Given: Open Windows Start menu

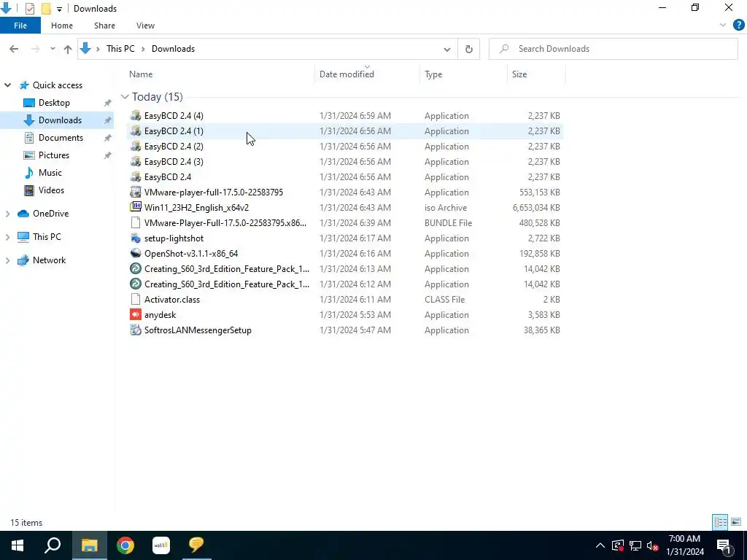Looking at the screenshot, I should 18,545.
